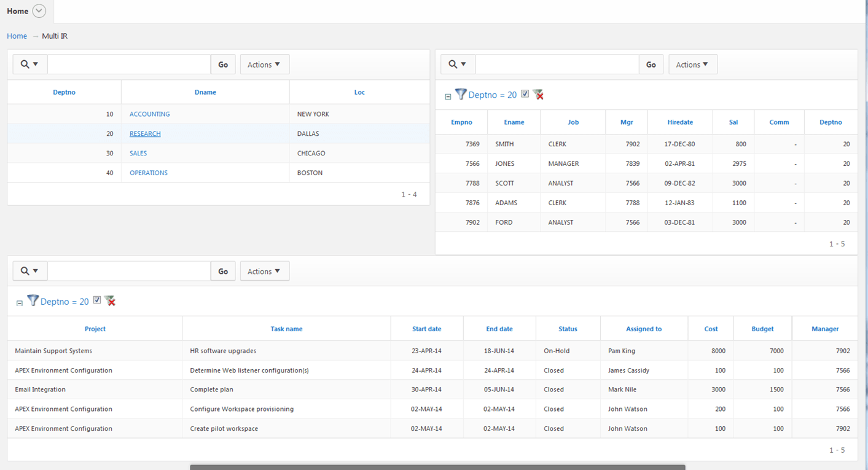Open the search magnifier menu in projects report

pos(29,270)
